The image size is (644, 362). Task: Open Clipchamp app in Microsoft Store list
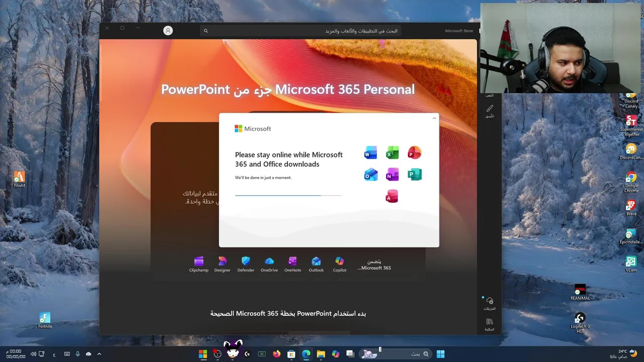(199, 264)
